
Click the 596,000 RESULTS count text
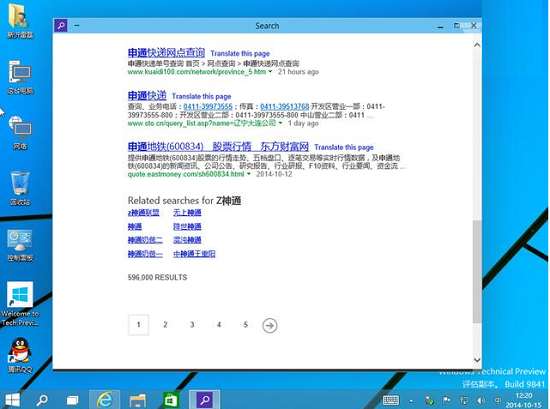point(157,277)
